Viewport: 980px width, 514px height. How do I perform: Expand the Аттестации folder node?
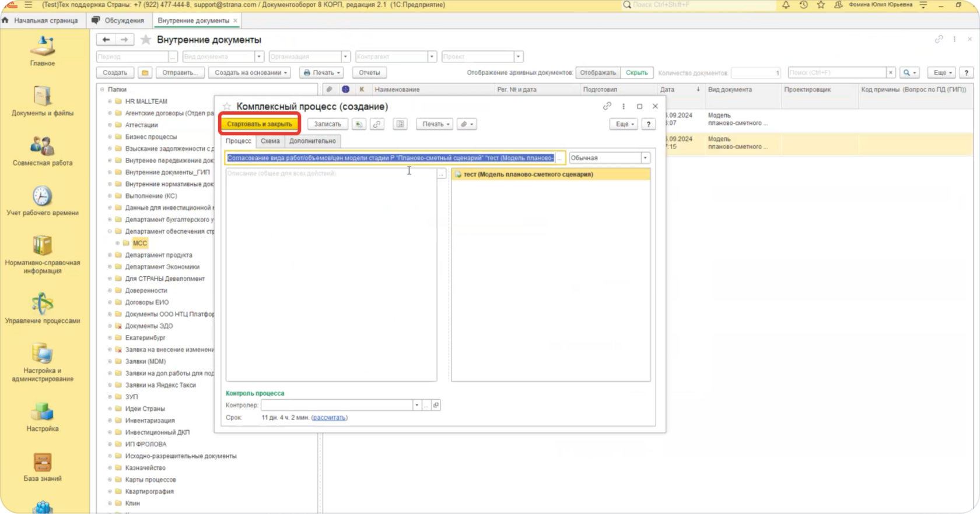pos(110,125)
